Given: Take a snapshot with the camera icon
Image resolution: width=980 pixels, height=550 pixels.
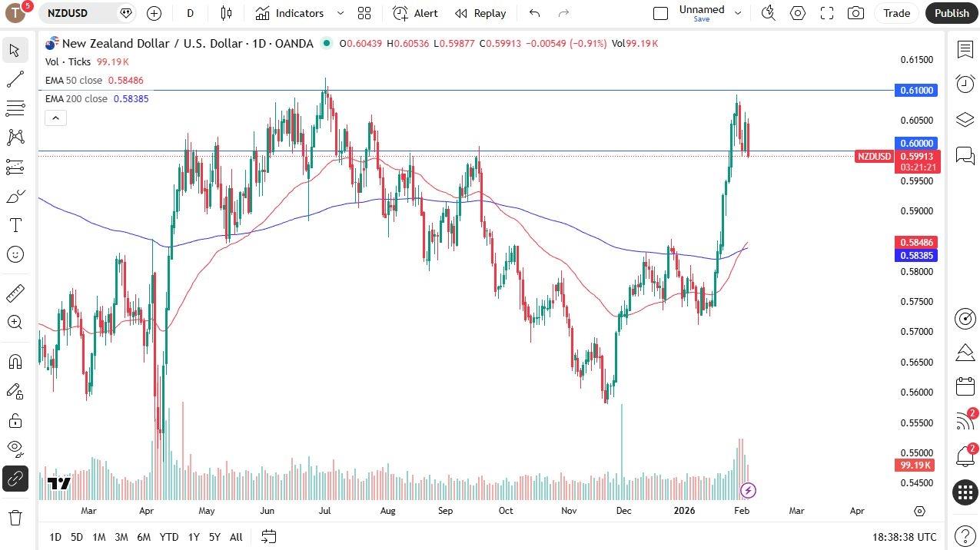Looking at the screenshot, I should tap(855, 13).
